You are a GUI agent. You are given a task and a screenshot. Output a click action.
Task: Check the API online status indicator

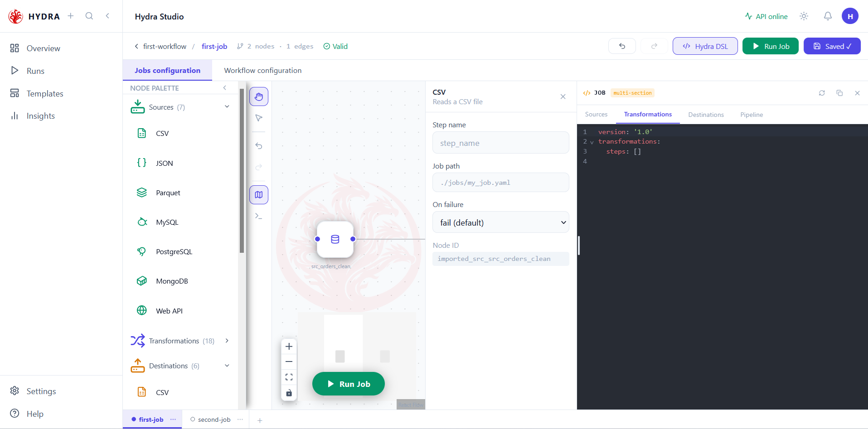766,16
